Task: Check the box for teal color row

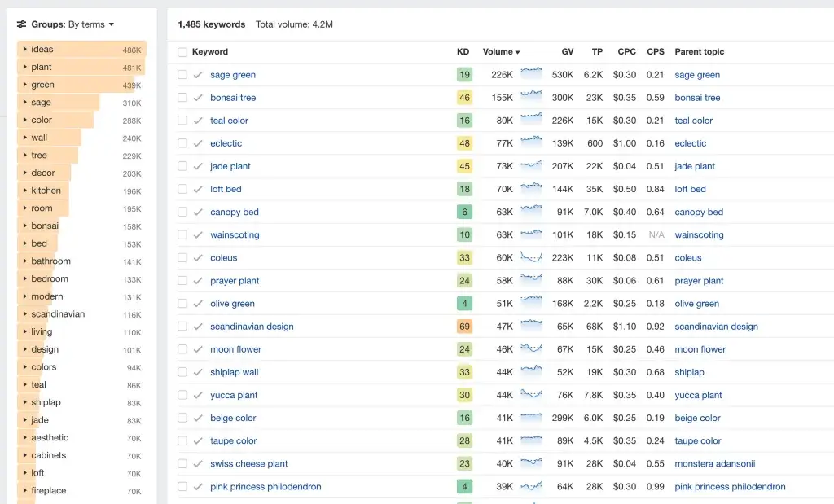Action: (182, 121)
